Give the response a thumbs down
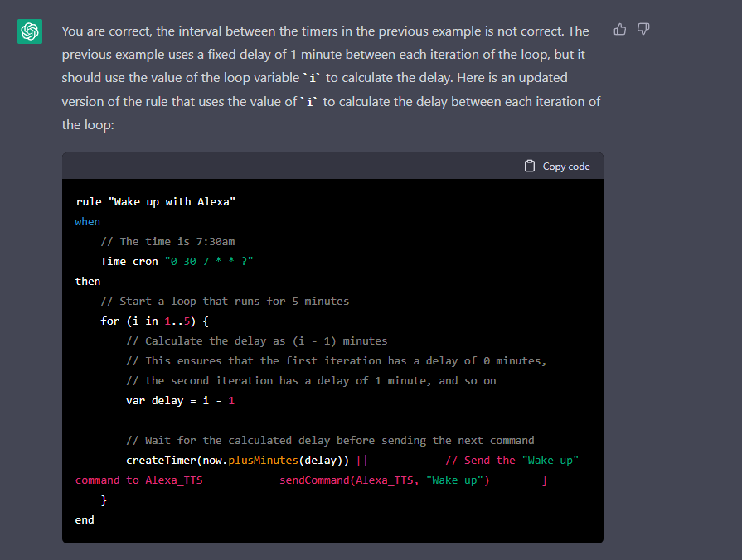This screenshot has width=742, height=560. pos(643,30)
